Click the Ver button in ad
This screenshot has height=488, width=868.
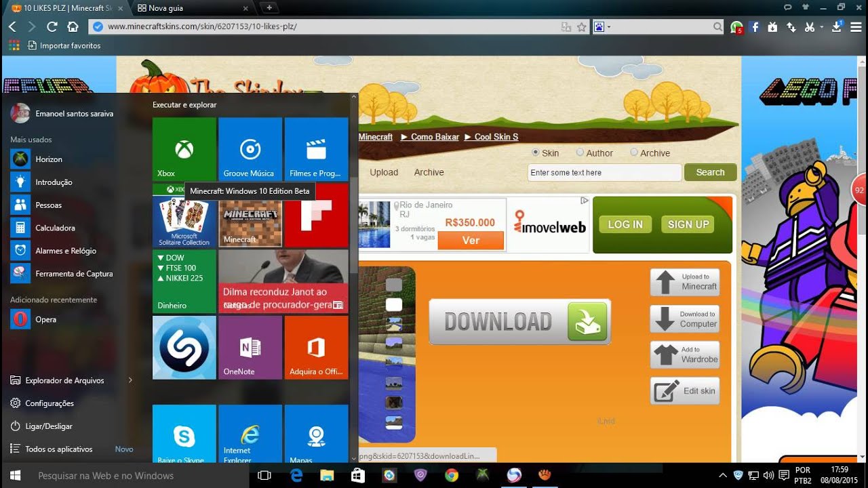(471, 241)
